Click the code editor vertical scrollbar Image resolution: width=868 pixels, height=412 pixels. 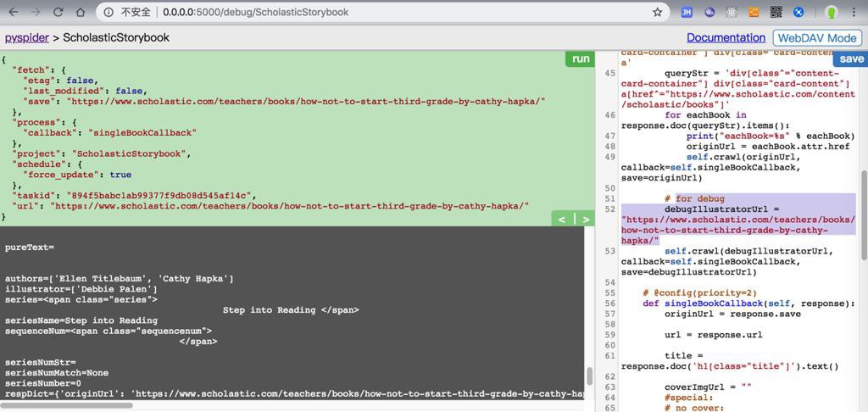click(x=864, y=214)
